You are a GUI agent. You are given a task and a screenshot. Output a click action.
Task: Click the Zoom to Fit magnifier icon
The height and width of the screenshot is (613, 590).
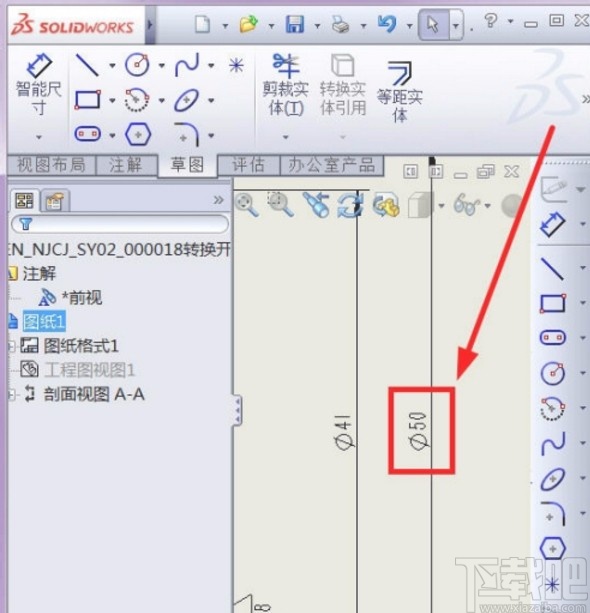(x=247, y=205)
